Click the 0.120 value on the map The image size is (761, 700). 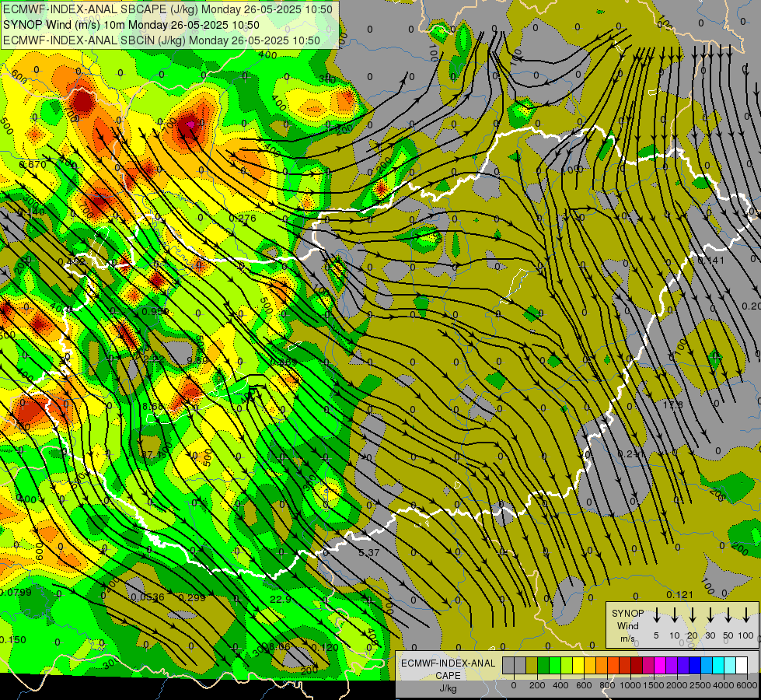[x=325, y=647]
